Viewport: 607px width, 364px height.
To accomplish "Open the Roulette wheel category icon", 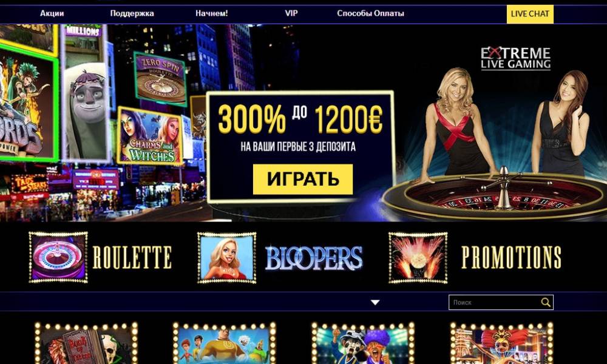I will point(58,257).
